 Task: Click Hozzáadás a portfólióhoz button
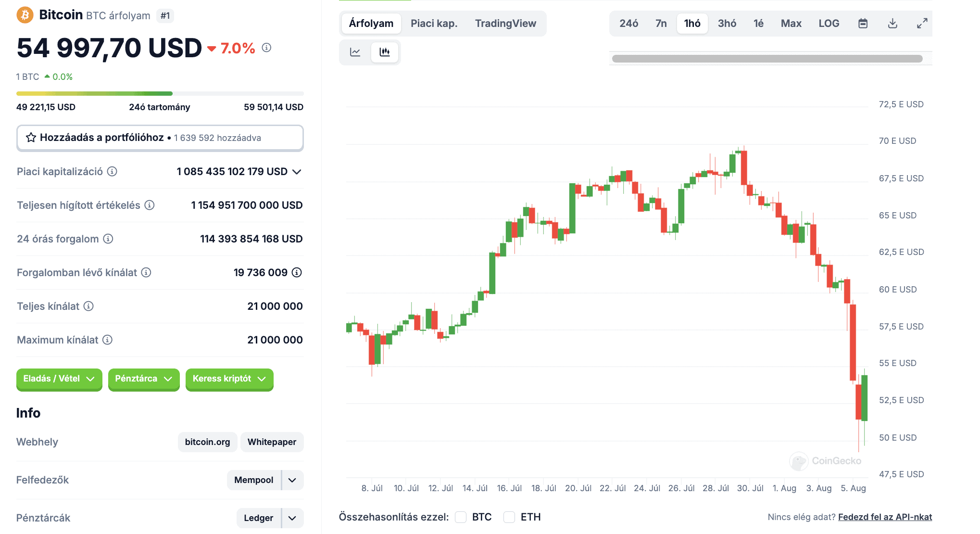point(160,138)
